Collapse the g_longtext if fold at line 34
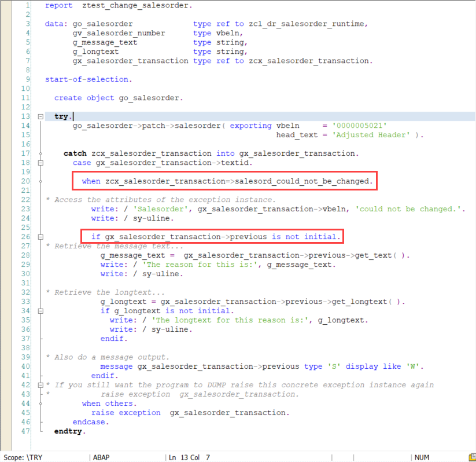 [39, 311]
